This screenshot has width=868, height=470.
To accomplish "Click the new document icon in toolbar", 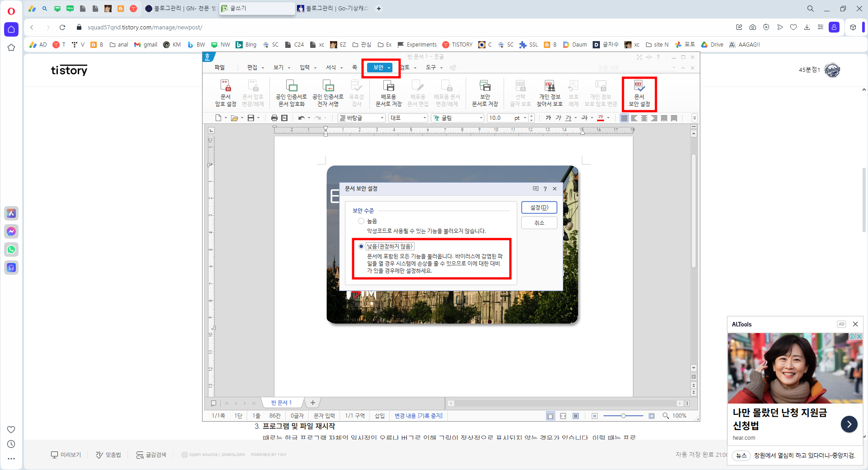I will click(218, 118).
